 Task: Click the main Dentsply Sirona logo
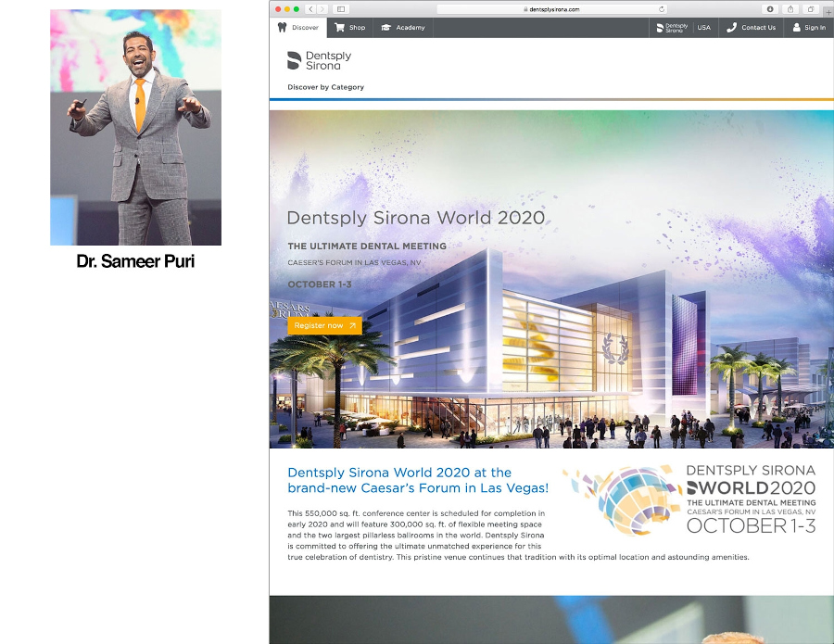(319, 60)
